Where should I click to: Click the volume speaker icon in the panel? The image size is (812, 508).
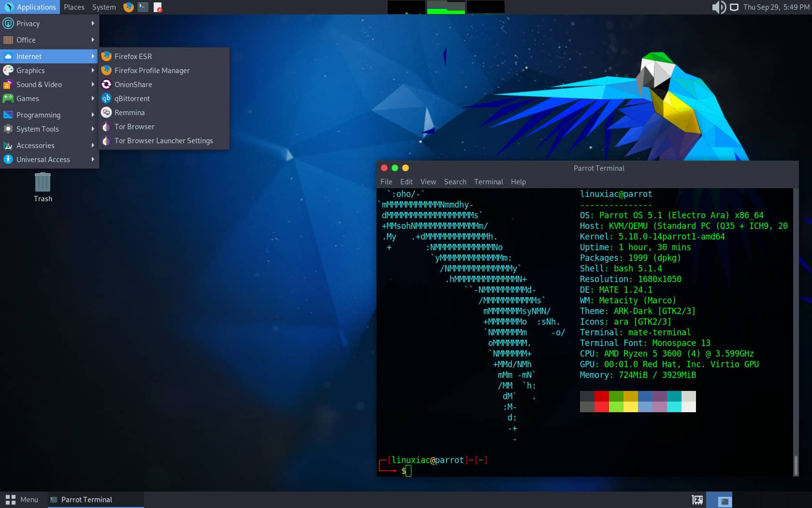pos(719,7)
